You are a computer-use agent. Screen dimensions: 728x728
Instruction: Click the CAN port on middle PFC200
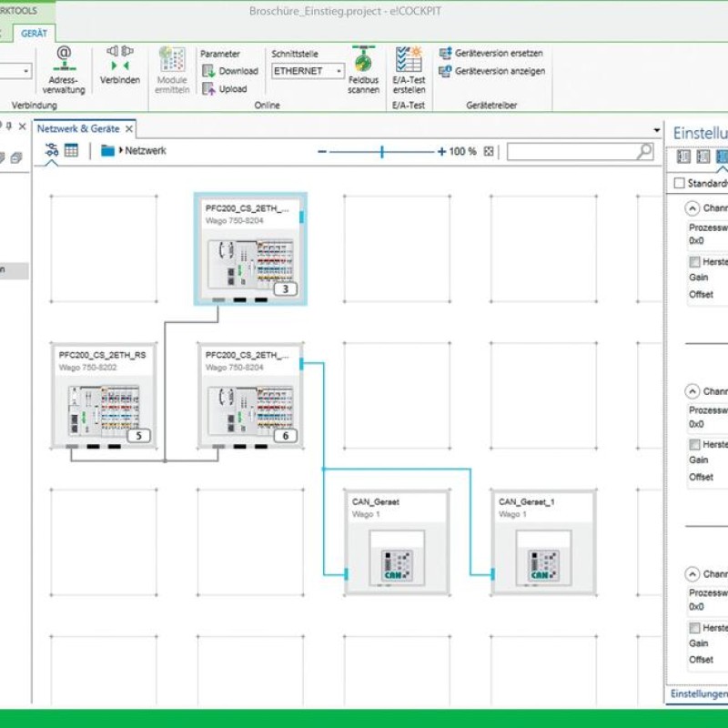(302, 364)
